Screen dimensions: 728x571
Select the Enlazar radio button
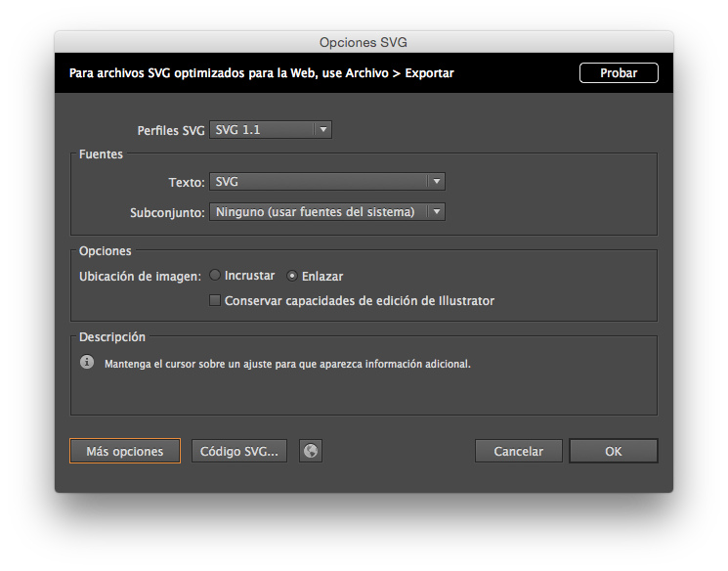click(x=292, y=276)
